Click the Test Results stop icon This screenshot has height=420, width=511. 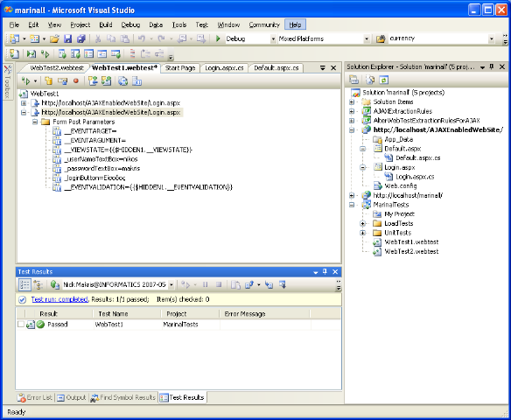click(219, 284)
